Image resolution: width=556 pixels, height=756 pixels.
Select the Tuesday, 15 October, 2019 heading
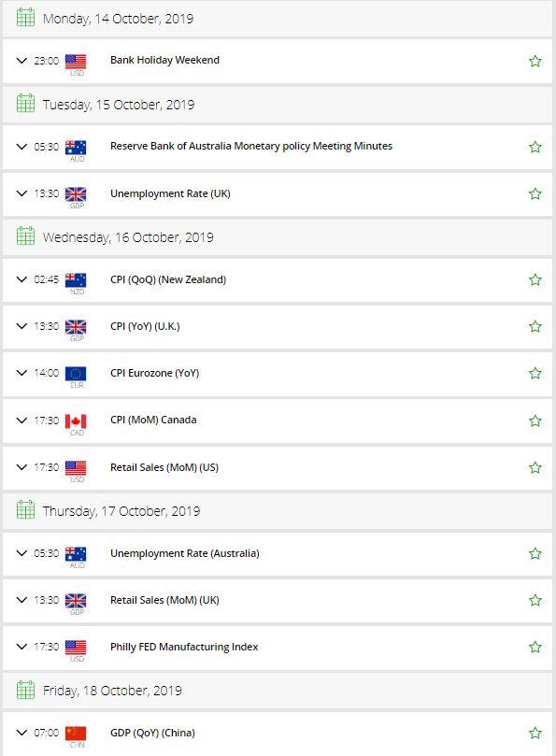(x=119, y=105)
